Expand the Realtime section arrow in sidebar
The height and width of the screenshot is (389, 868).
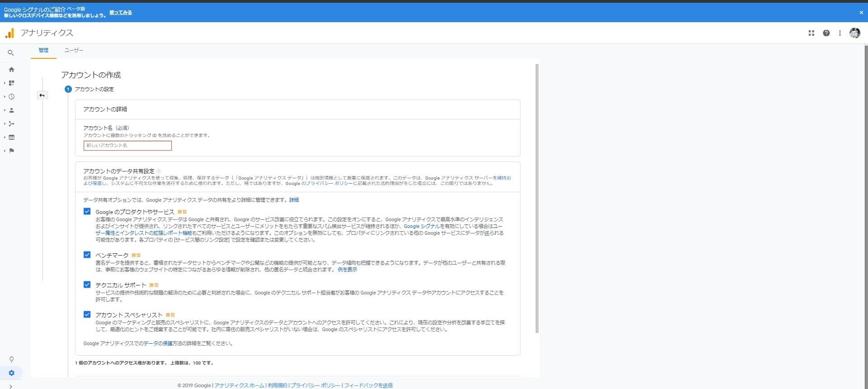coord(5,97)
